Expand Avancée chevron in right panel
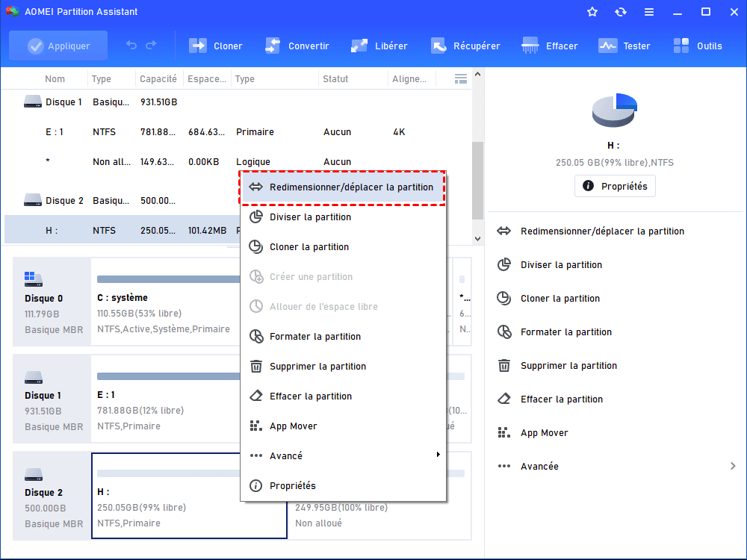The image size is (747, 560). click(x=733, y=466)
